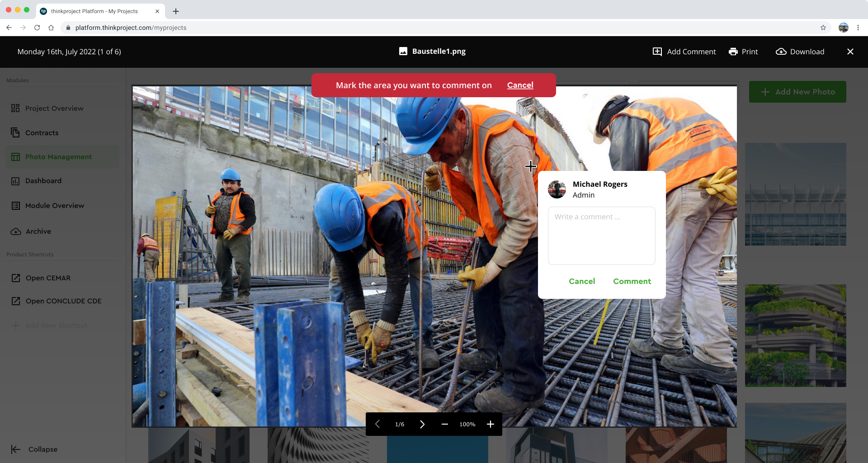Go to the previous photo arrow

tap(377, 424)
